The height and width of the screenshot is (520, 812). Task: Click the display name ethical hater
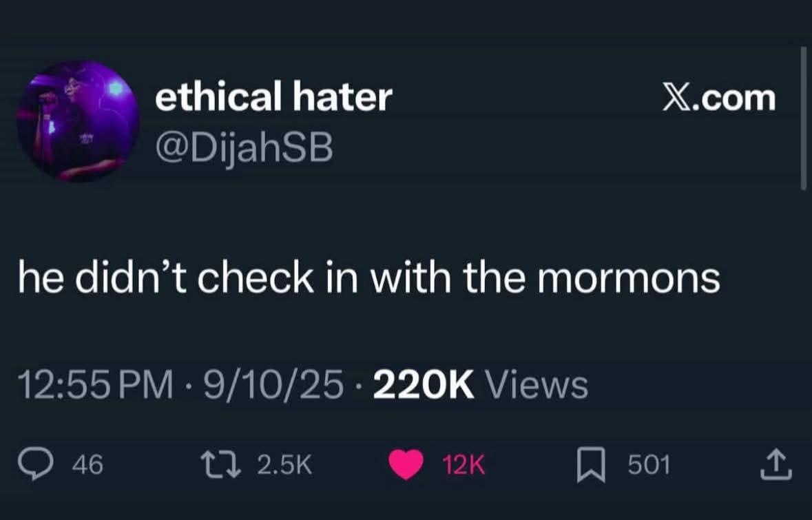point(273,96)
